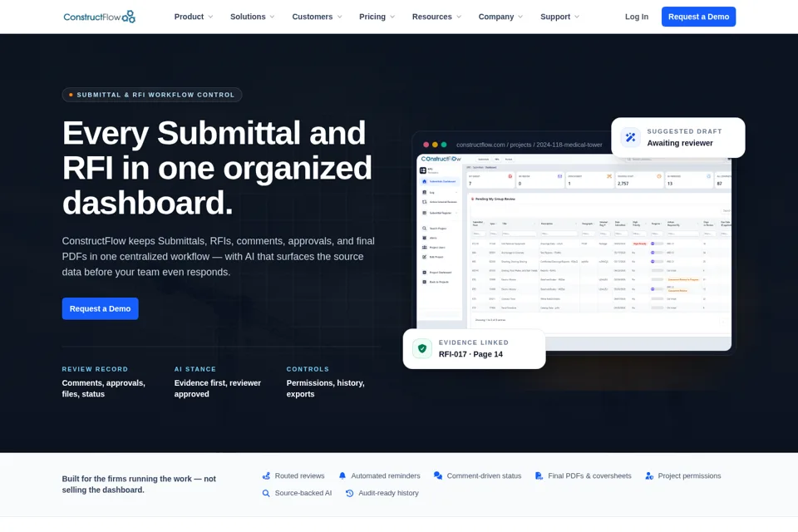Click the 'SUBMITTAL & RFI WORKFLOW CONTROL' badge
Screen dimensions: 798x532
(151, 95)
